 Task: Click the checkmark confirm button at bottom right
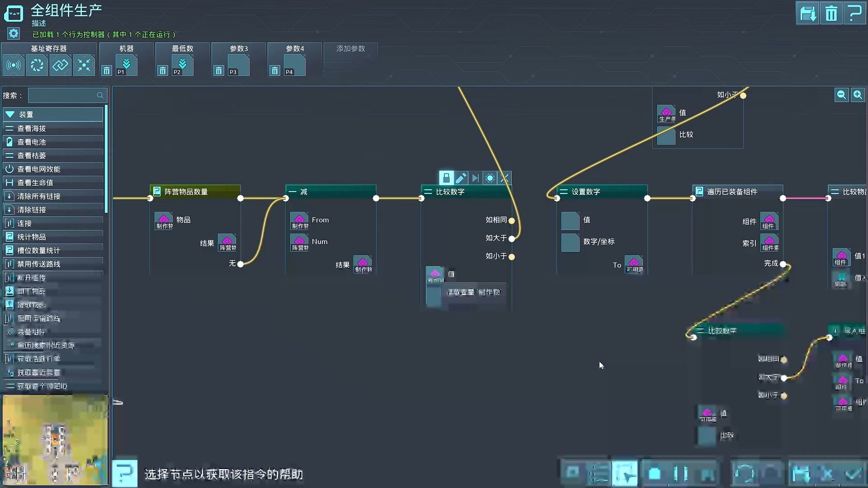pyautogui.click(x=853, y=474)
